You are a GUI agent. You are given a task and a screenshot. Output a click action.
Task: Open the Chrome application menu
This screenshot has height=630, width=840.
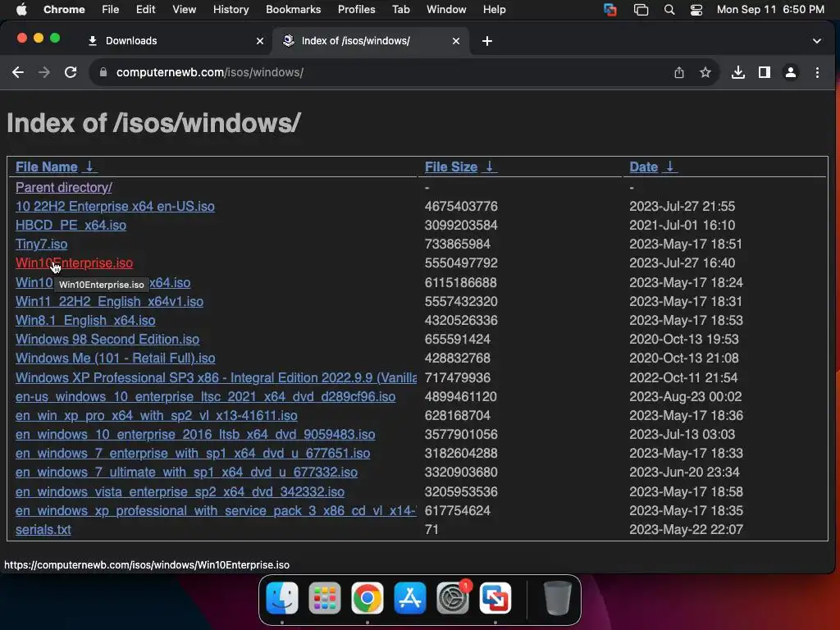(64, 9)
